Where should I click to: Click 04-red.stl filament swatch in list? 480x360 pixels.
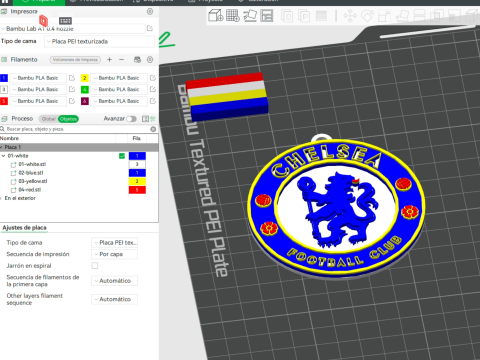(137, 190)
